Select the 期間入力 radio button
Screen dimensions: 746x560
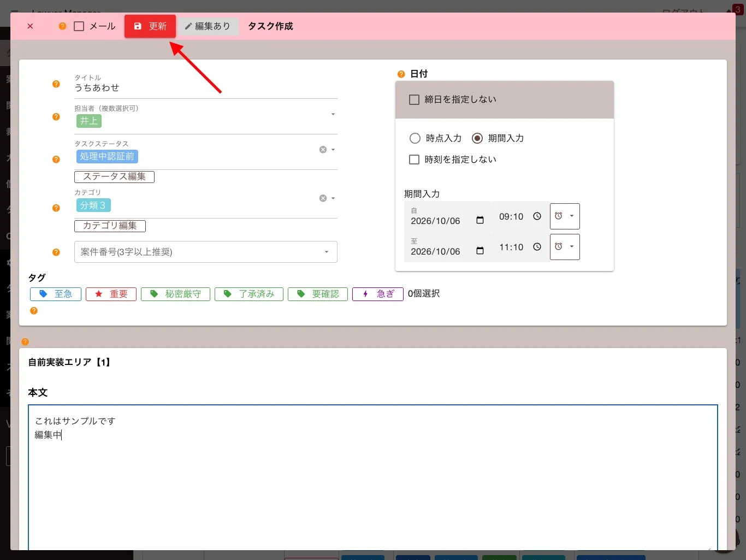(x=477, y=139)
